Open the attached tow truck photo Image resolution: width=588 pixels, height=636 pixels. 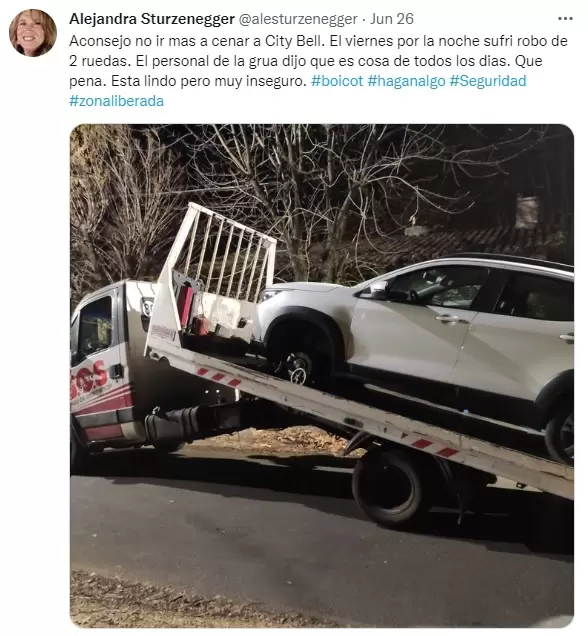tap(322, 376)
